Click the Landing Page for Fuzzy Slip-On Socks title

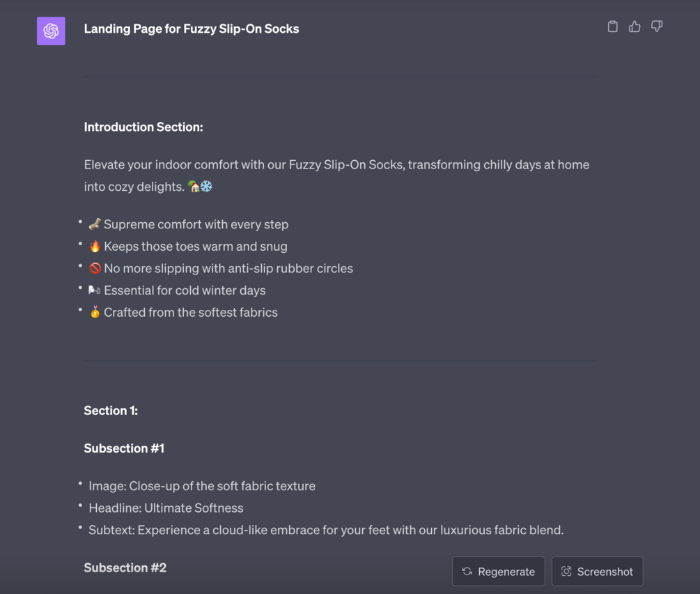point(192,29)
